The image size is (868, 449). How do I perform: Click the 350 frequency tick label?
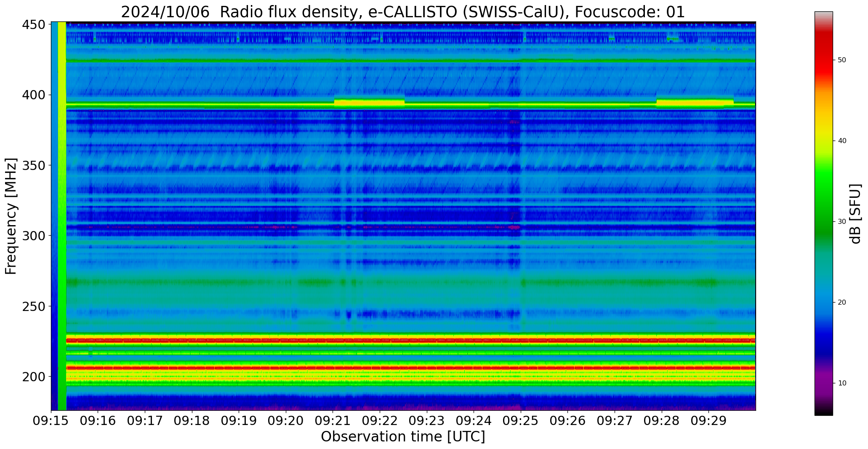[x=33, y=165]
